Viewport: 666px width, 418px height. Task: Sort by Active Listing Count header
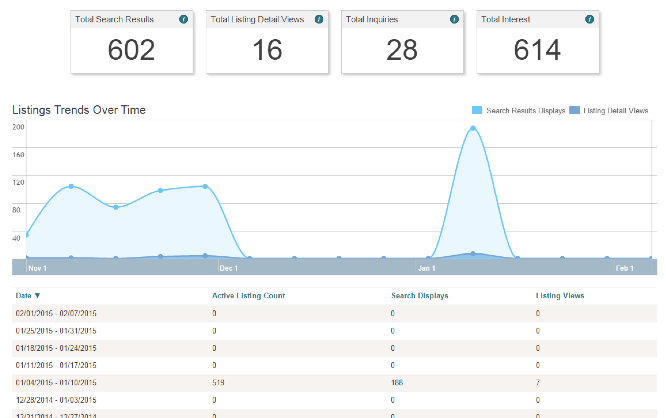click(x=248, y=296)
